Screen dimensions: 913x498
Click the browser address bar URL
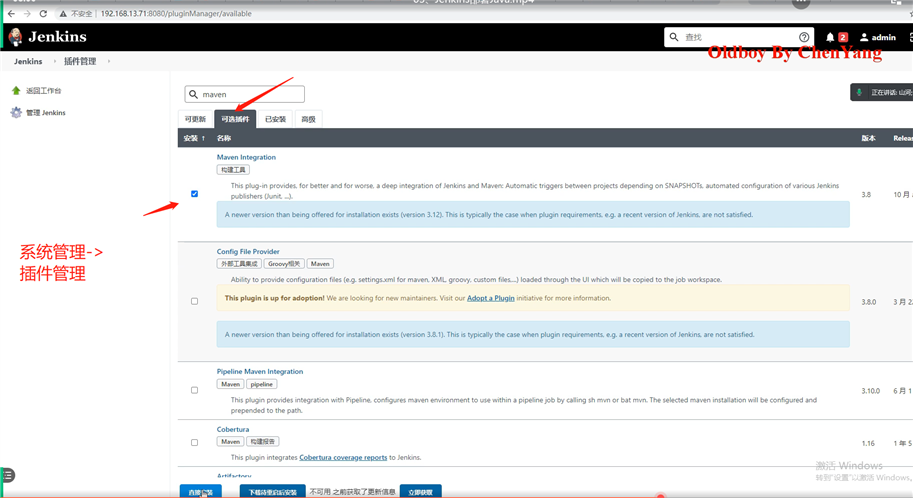[176, 13]
